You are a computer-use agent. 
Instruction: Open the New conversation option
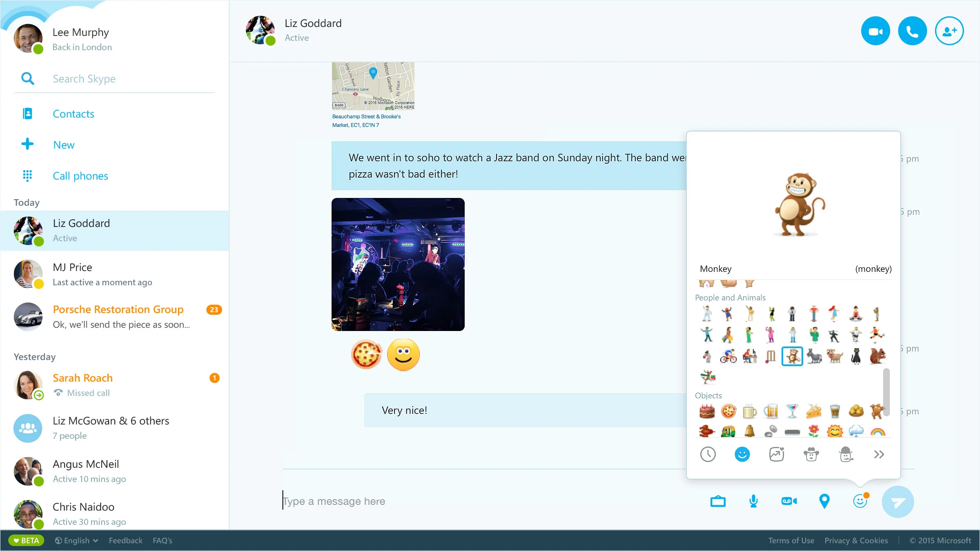(x=64, y=145)
